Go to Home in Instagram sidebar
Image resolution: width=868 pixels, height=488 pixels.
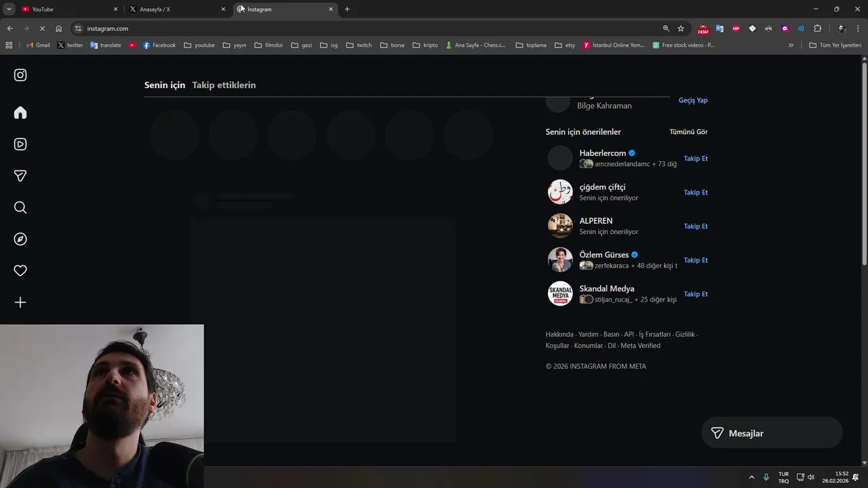coord(20,113)
